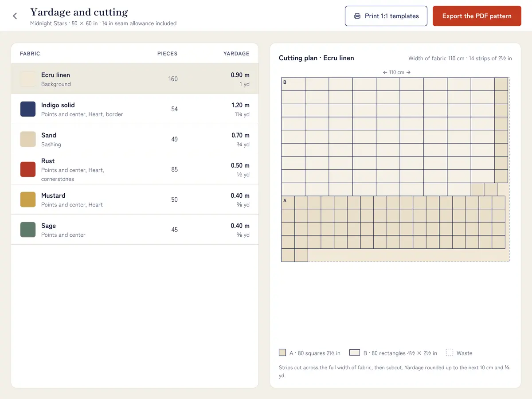The width and height of the screenshot is (532, 399).
Task: Click the 50 pieces value for Mustard
Action: pyautogui.click(x=174, y=199)
